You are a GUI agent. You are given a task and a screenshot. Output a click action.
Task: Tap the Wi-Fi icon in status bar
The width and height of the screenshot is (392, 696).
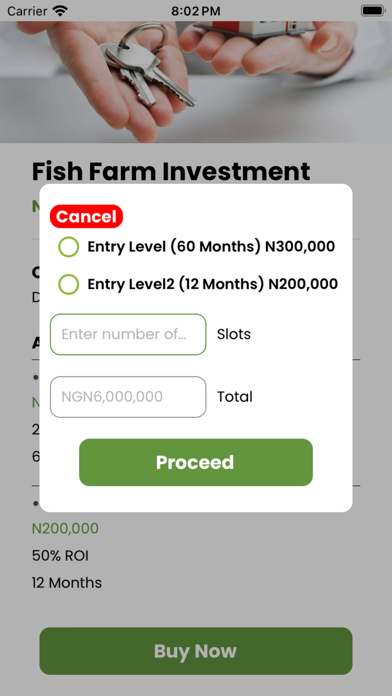[60, 11]
